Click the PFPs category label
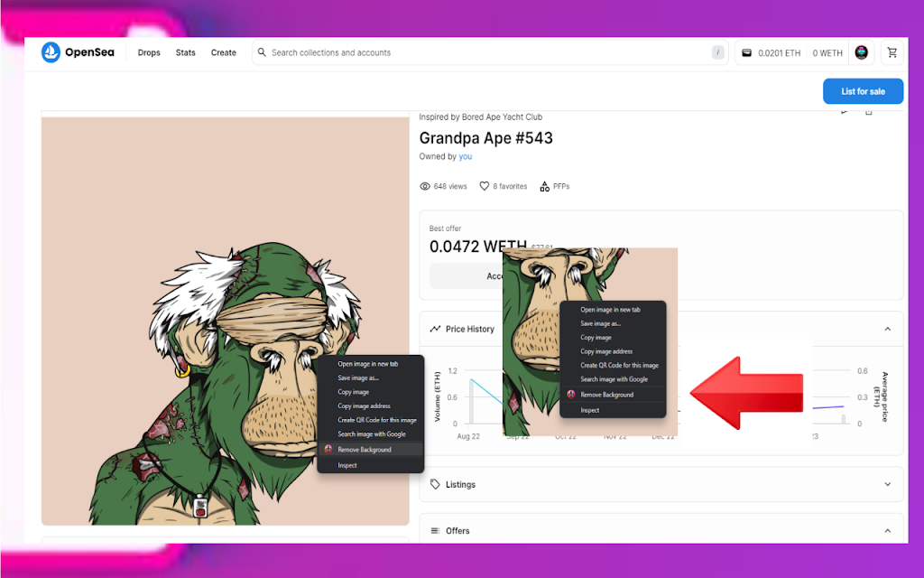This screenshot has width=924, height=578. coord(561,186)
